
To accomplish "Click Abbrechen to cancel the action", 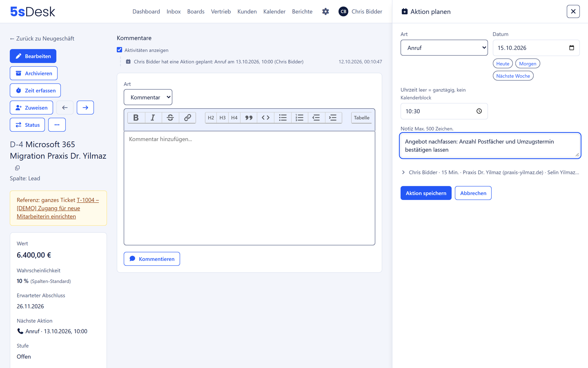I will tap(473, 193).
